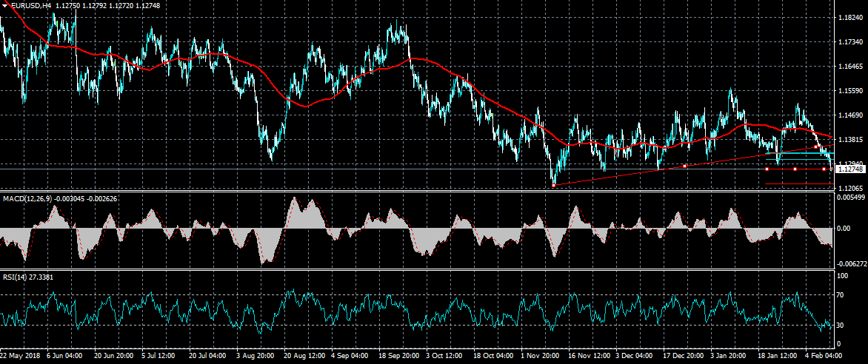Select the rising trendline's middle anchor point

(685, 166)
